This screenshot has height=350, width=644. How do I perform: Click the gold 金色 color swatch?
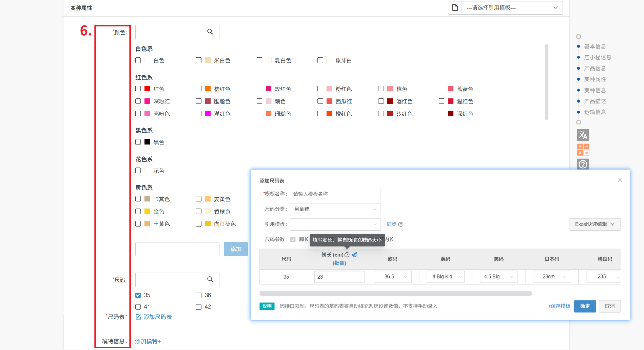click(147, 211)
